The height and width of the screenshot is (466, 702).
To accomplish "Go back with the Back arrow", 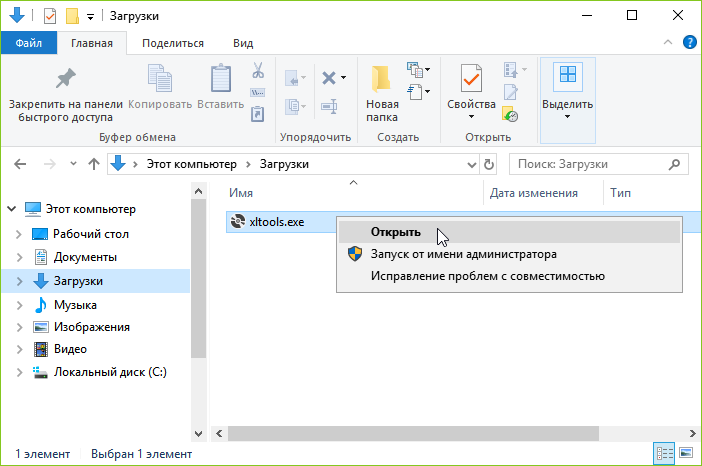I will click(20, 164).
